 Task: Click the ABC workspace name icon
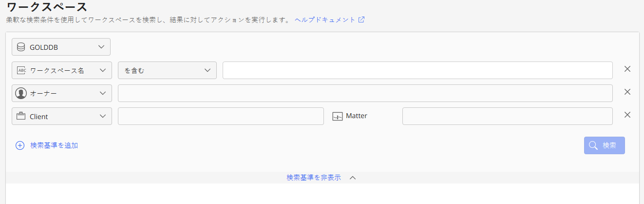(21, 70)
